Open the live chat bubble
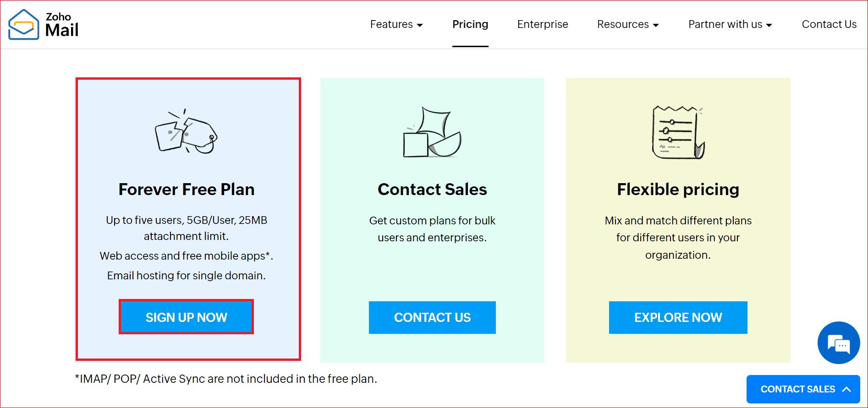The width and height of the screenshot is (868, 408). tap(838, 343)
